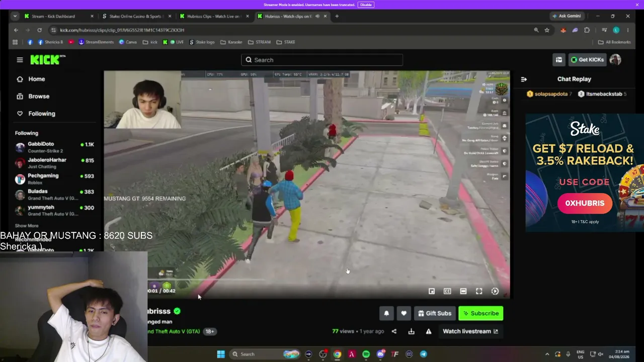Go back in browser
Screen dimensions: 644x362
[x=16, y=30]
